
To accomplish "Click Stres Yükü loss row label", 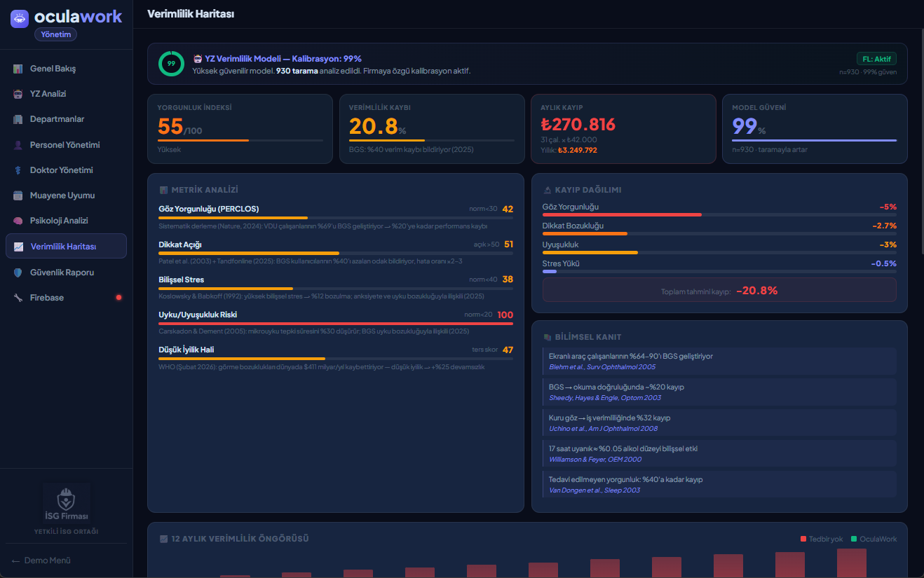I will [x=561, y=263].
